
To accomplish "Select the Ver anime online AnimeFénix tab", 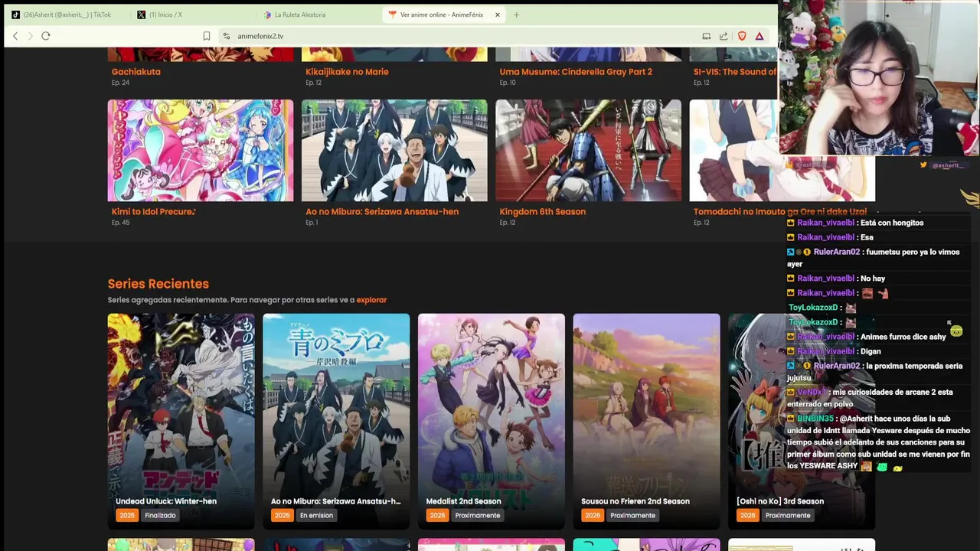I will pos(443,15).
